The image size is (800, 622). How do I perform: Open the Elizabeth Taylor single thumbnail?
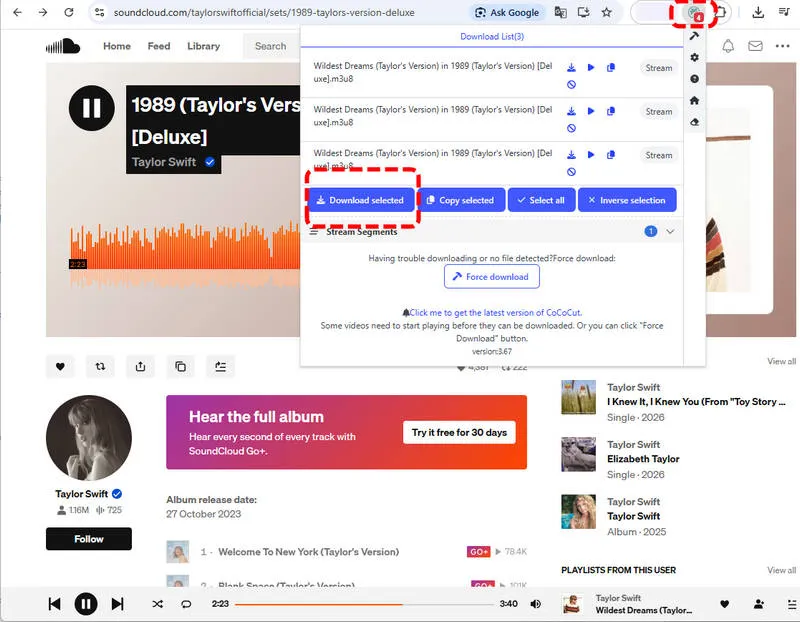pos(578,454)
